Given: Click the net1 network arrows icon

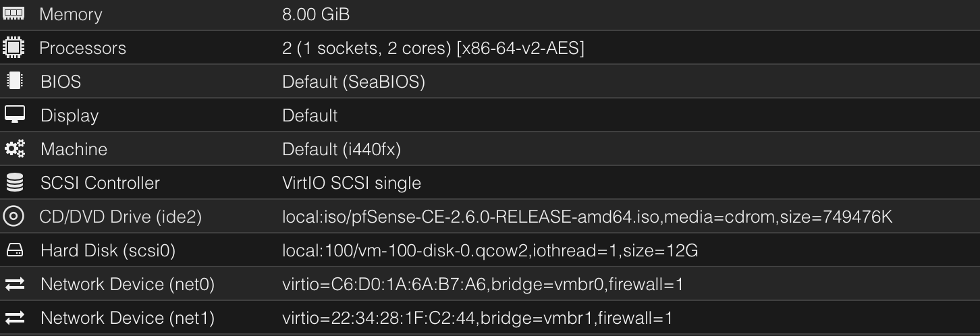Looking at the screenshot, I should point(14,318).
